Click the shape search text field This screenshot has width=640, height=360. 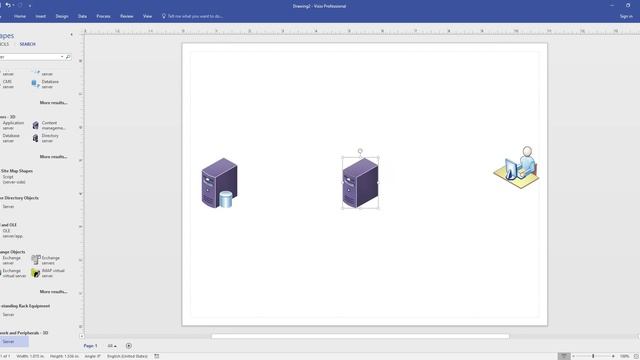tap(29, 57)
